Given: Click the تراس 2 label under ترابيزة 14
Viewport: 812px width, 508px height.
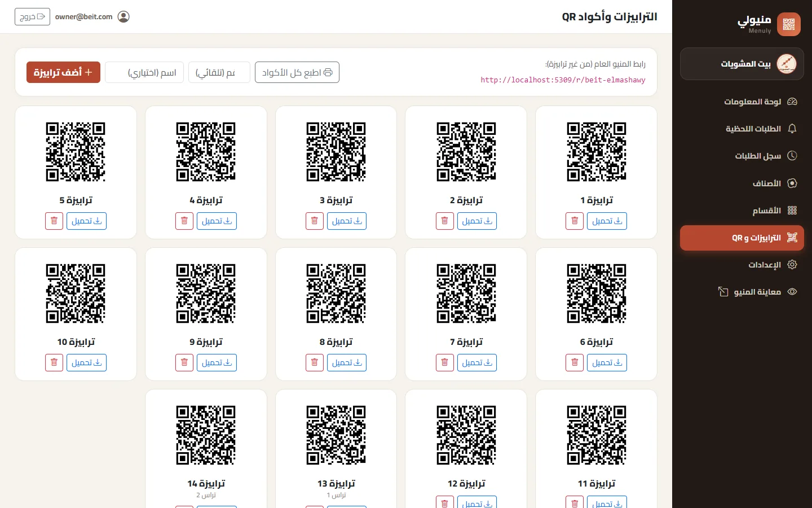Looking at the screenshot, I should tap(206, 495).
